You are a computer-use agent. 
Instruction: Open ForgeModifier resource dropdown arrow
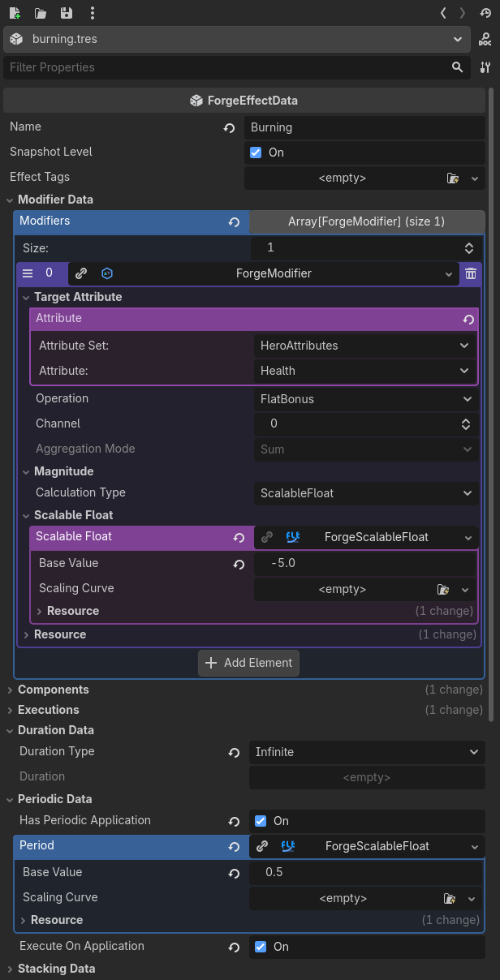click(x=450, y=274)
